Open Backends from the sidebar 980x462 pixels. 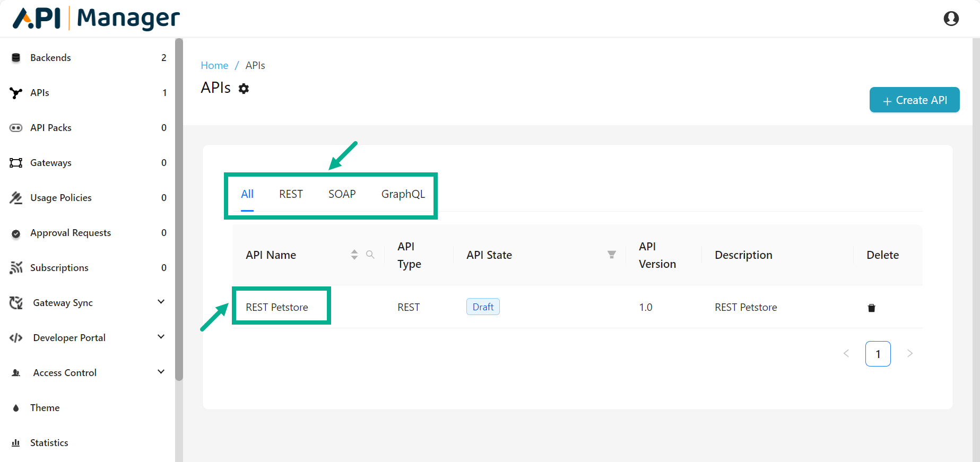click(50, 58)
